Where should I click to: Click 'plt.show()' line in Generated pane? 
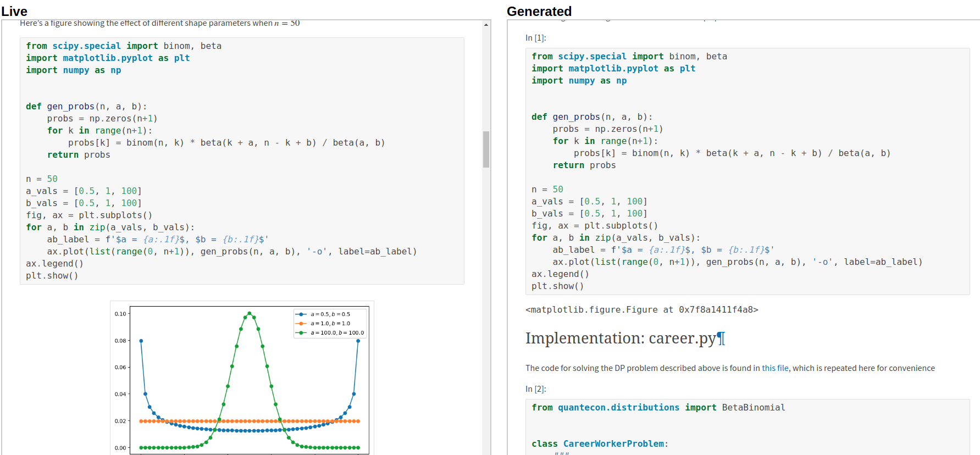558,286
